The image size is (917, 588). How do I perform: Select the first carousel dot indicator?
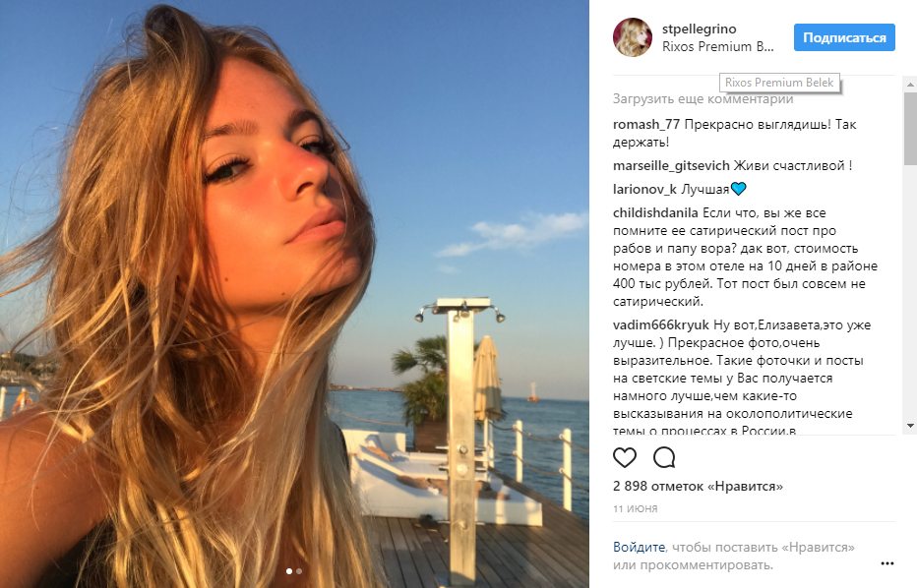pos(289,571)
